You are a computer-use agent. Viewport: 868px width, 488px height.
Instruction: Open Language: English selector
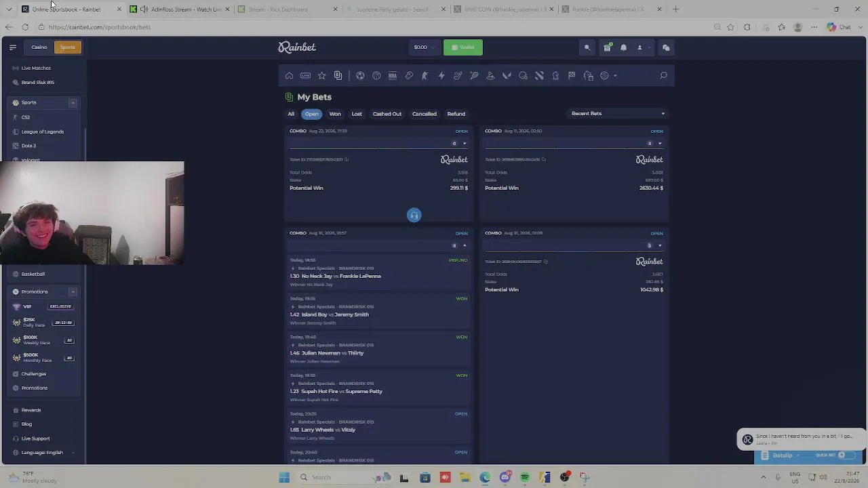click(43, 453)
